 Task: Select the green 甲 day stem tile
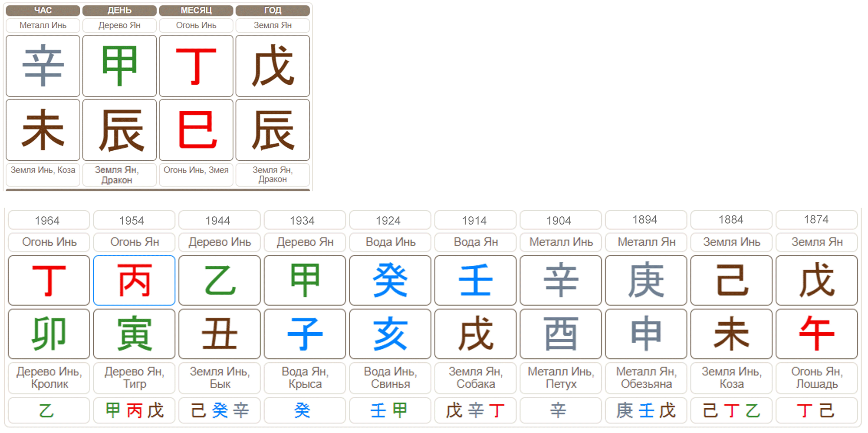tap(119, 66)
